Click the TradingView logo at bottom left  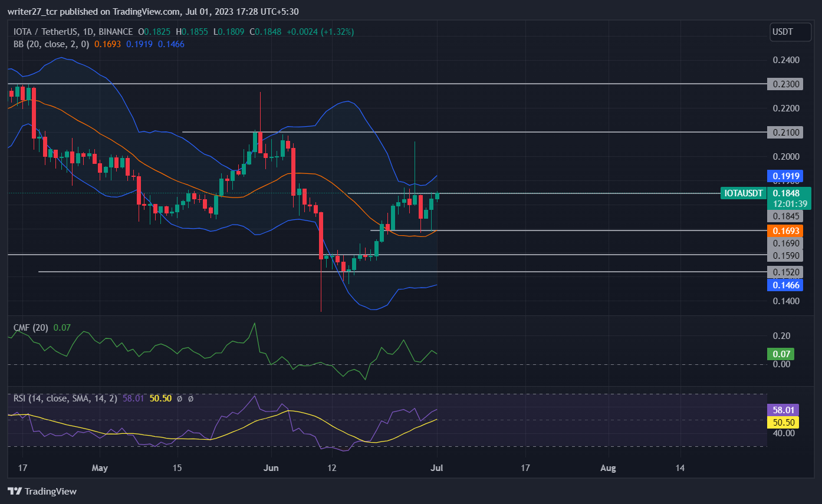tap(42, 491)
